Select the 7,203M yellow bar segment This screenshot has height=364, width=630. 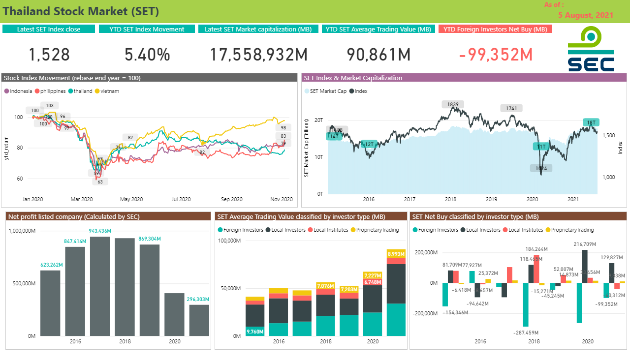(x=349, y=289)
